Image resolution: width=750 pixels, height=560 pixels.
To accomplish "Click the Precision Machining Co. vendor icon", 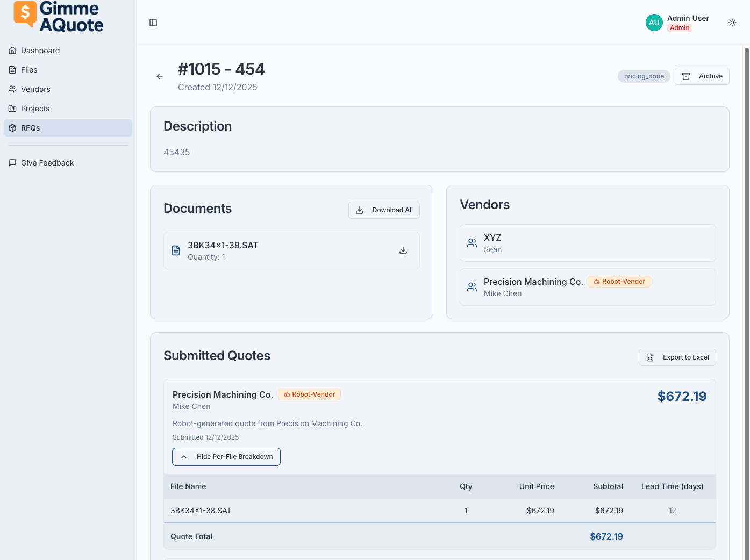I will click(472, 287).
